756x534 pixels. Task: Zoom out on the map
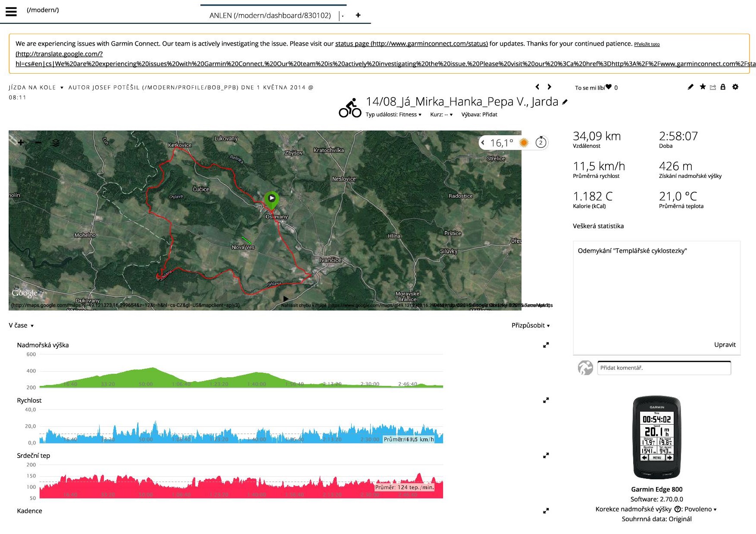[x=38, y=143]
